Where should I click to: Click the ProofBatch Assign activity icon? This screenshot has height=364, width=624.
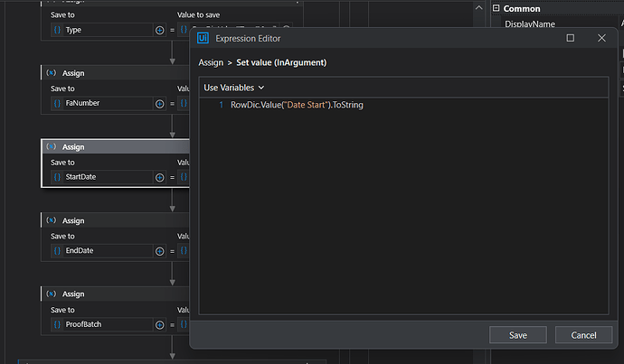coord(51,294)
